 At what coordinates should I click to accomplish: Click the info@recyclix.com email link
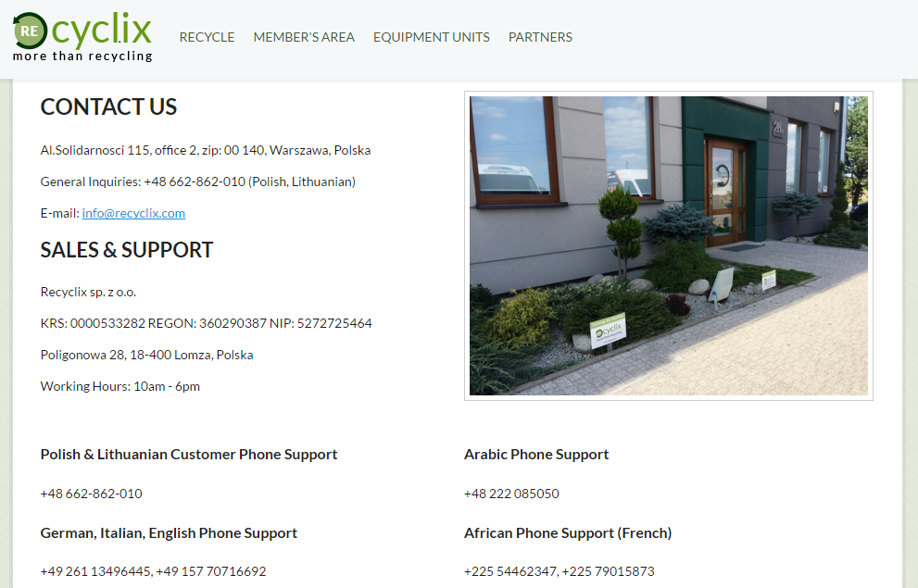[x=133, y=213]
